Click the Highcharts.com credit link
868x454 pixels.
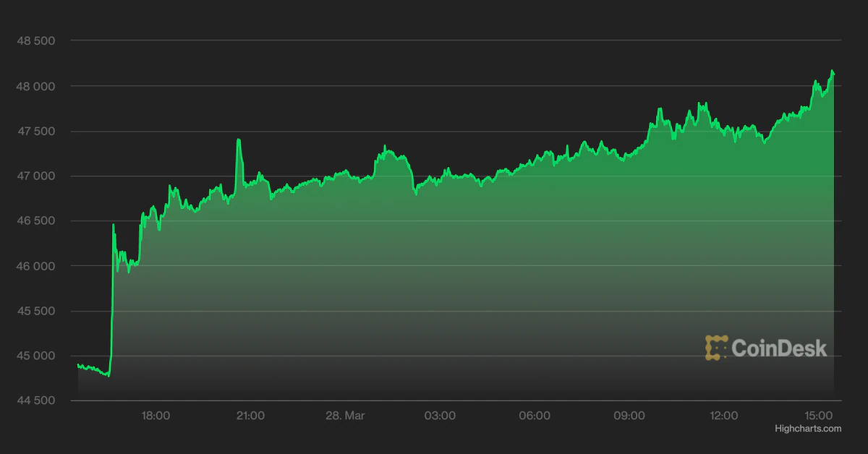pos(808,429)
